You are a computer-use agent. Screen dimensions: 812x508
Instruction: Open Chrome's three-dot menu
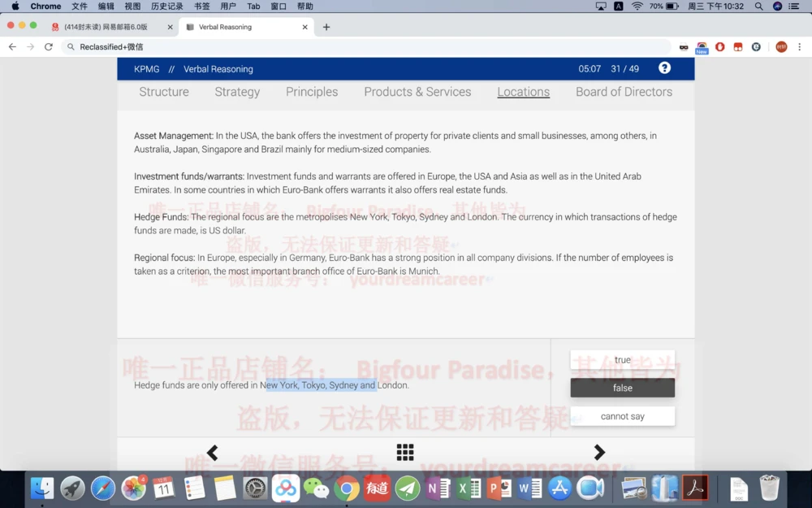(801, 46)
